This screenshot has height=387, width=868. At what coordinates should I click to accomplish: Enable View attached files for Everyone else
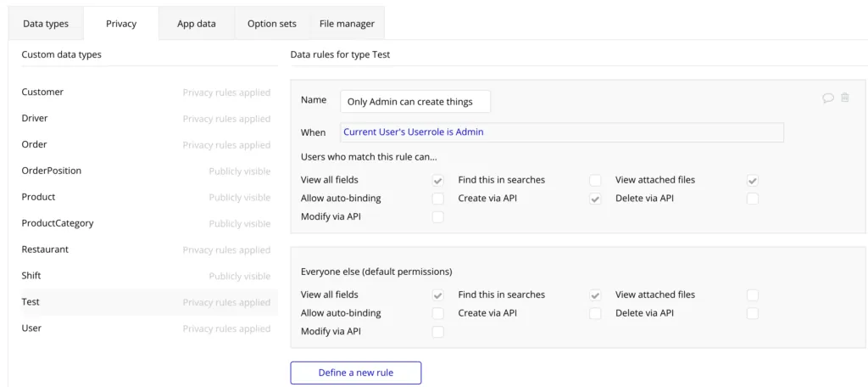point(753,295)
